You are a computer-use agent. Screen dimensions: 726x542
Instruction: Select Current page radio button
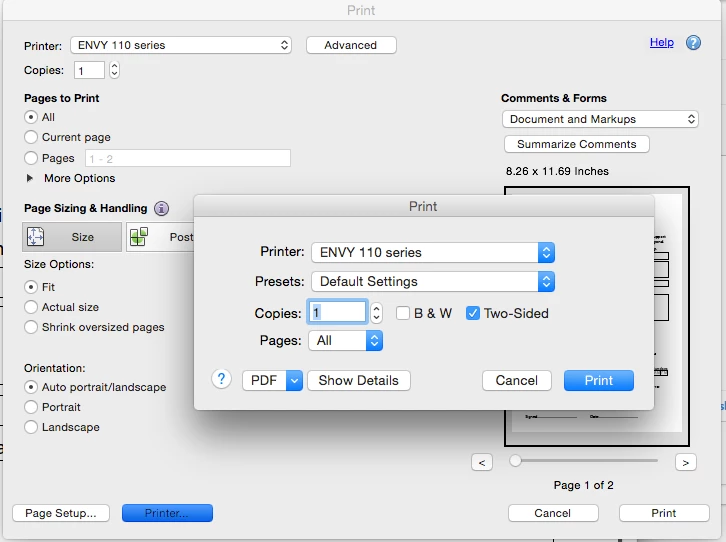31,137
